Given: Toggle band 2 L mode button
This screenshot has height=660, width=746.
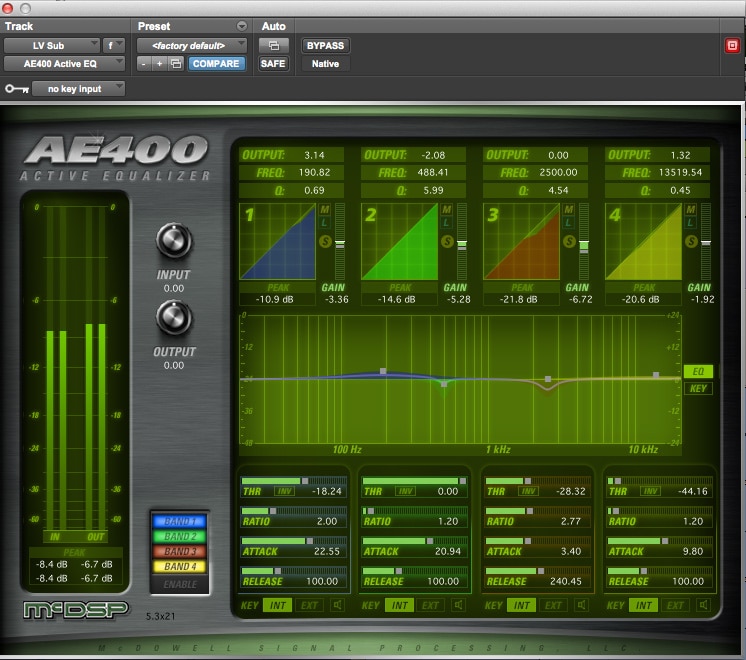Looking at the screenshot, I should pyautogui.click(x=447, y=223).
